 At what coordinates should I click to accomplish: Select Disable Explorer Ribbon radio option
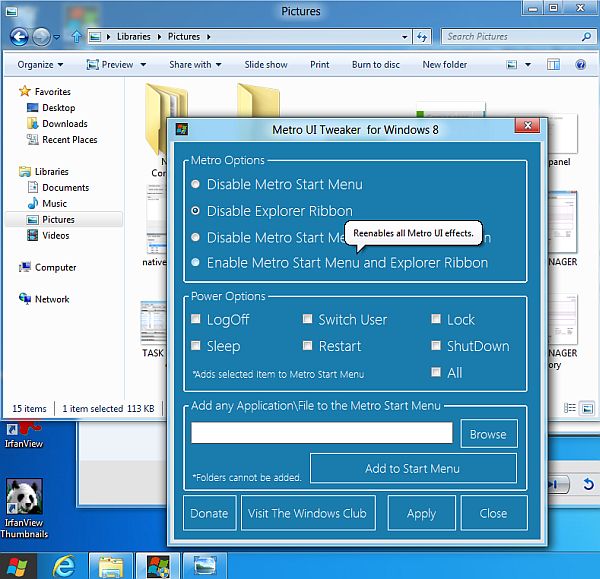click(x=196, y=211)
